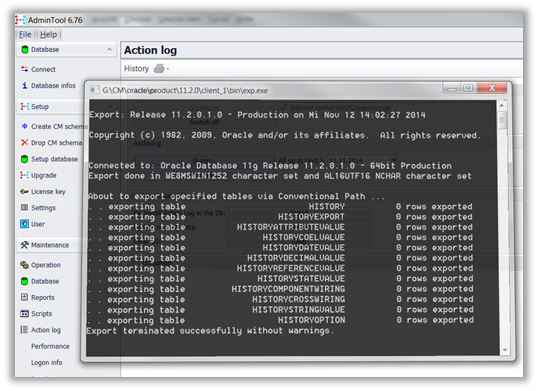Open the Reports entry
Image resolution: width=538 pixels, height=391 pixels.
pyautogui.click(x=43, y=297)
